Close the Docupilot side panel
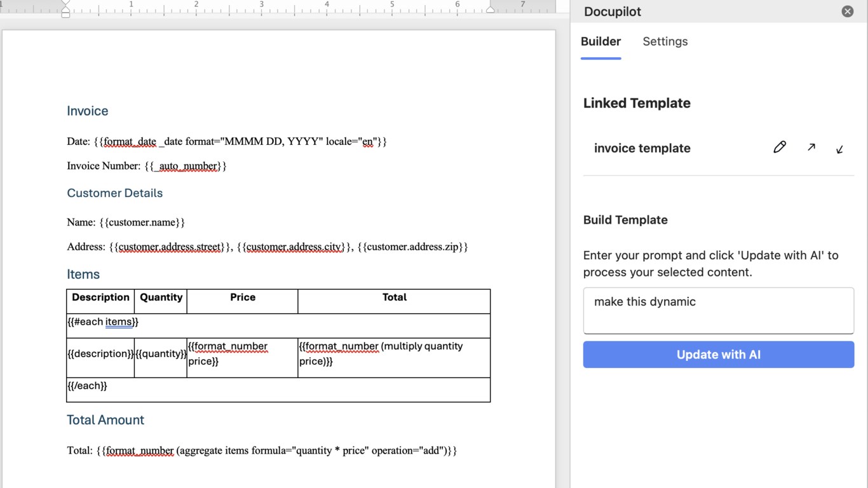Image resolution: width=868 pixels, height=488 pixels. (x=848, y=11)
